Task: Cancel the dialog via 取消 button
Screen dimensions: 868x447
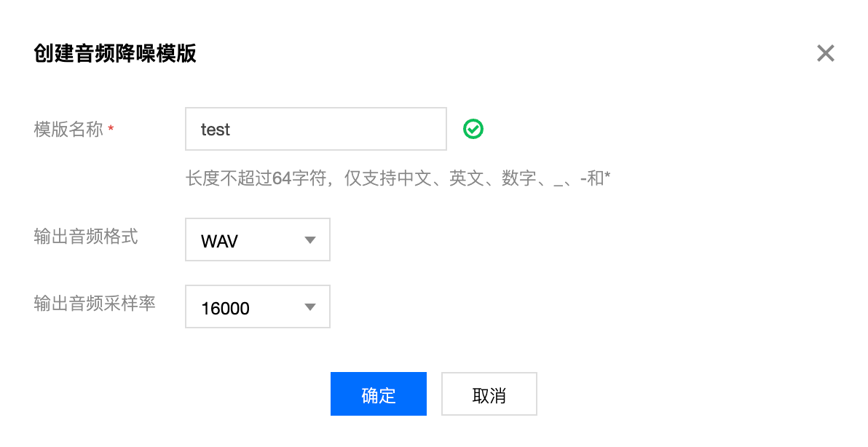Action: [x=489, y=394]
